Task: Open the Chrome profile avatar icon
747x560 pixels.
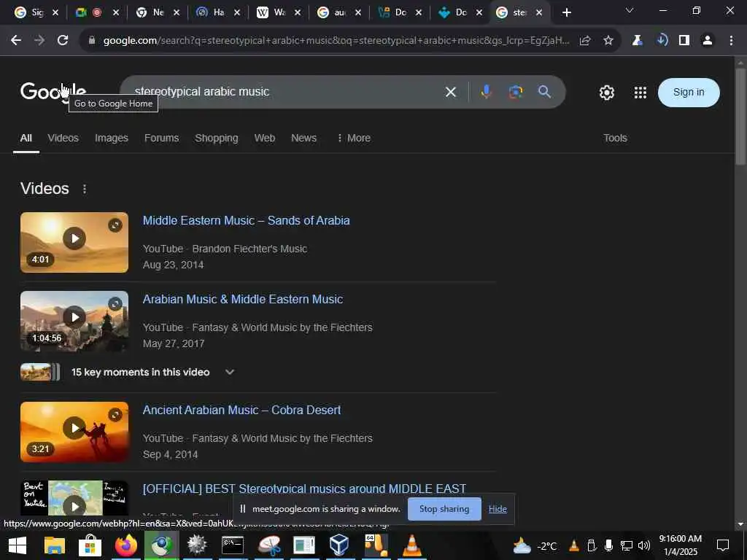Action: 708,41
